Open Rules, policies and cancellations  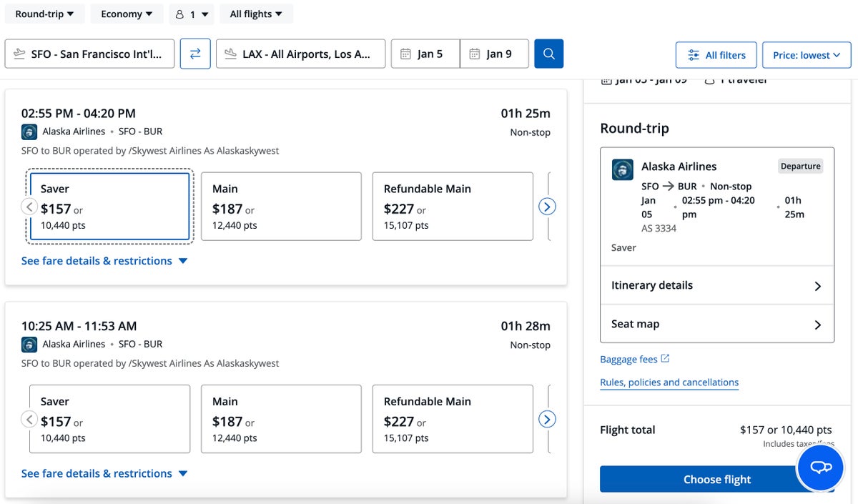(669, 382)
